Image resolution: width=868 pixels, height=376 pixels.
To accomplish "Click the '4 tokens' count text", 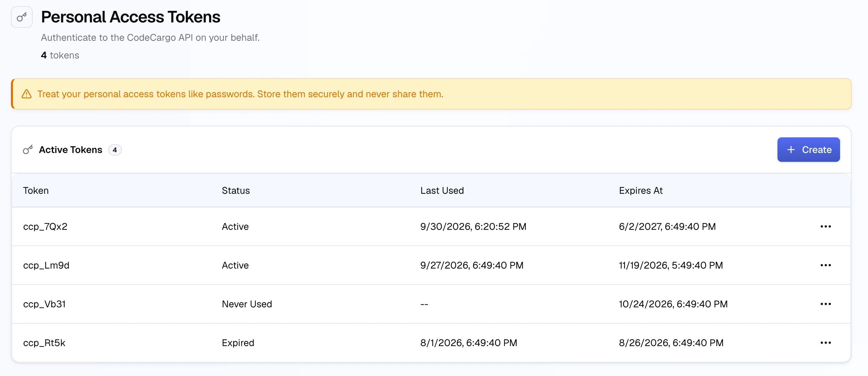I will coord(60,55).
